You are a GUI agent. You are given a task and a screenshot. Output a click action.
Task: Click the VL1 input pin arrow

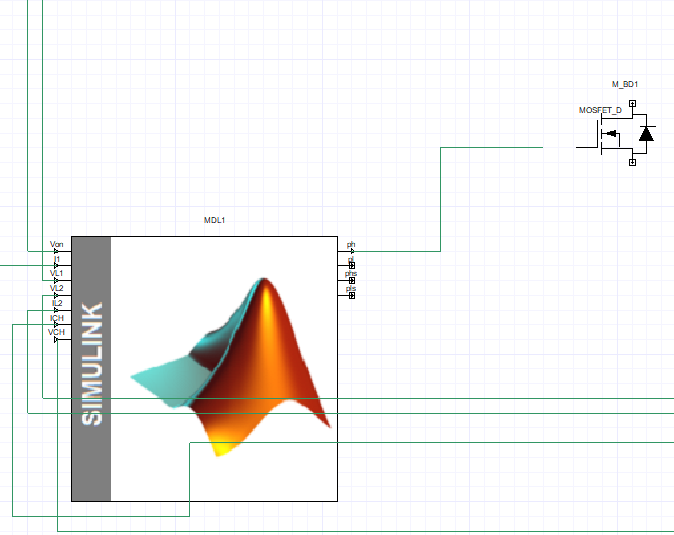tap(56, 280)
